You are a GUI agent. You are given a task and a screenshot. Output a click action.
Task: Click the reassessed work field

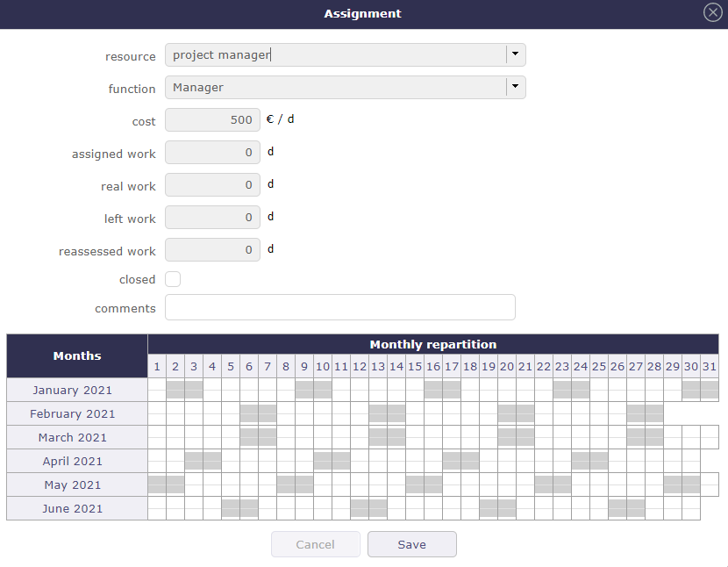click(212, 249)
